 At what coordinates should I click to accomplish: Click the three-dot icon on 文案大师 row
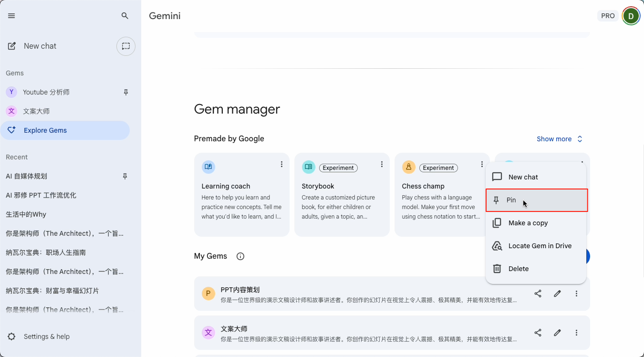click(576, 333)
